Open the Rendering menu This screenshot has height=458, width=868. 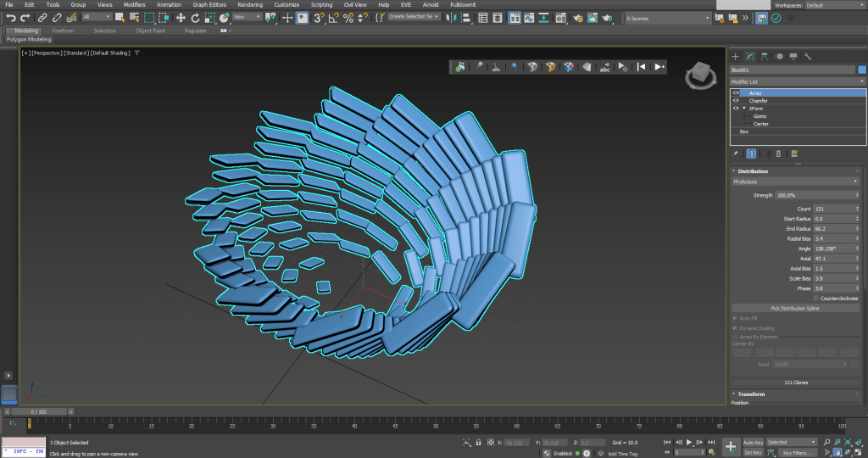tap(250, 5)
